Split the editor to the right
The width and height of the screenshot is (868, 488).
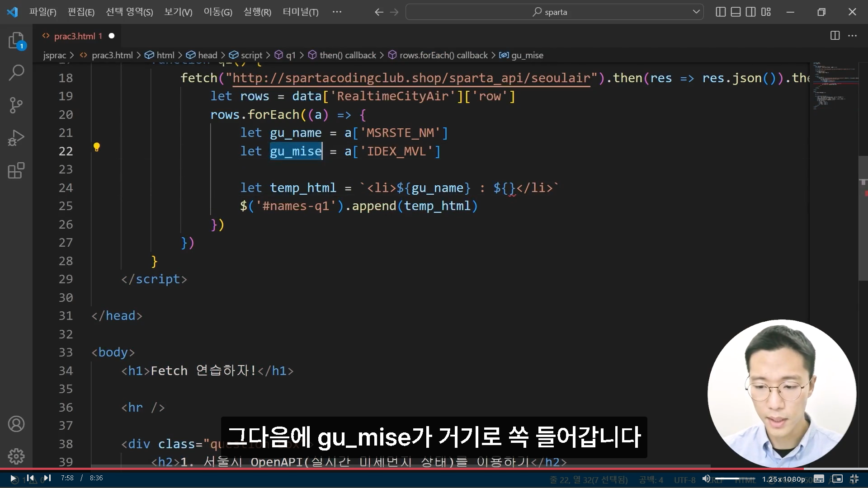click(835, 36)
